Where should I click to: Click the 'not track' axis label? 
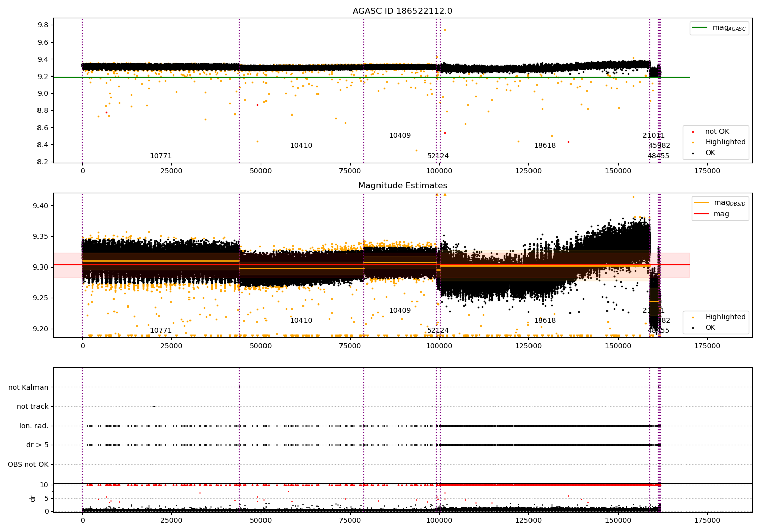(x=32, y=407)
